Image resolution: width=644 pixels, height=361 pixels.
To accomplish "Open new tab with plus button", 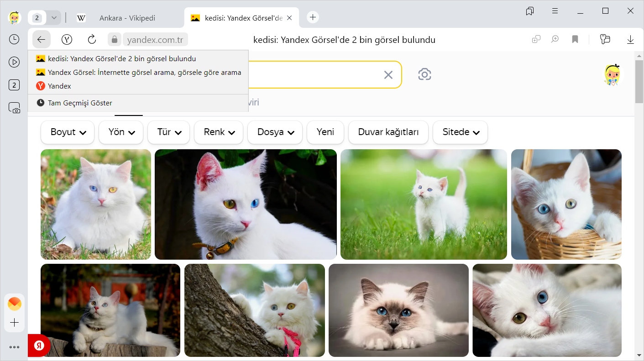I will pyautogui.click(x=313, y=17).
